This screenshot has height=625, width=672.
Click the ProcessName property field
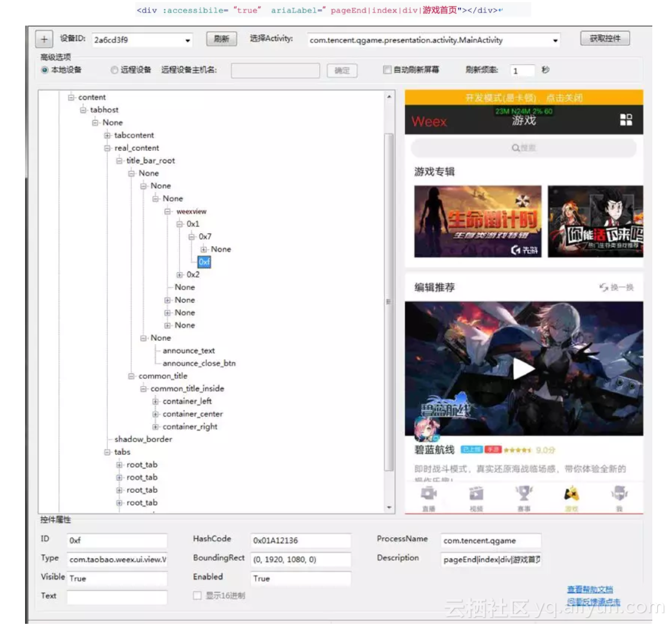[x=491, y=540]
